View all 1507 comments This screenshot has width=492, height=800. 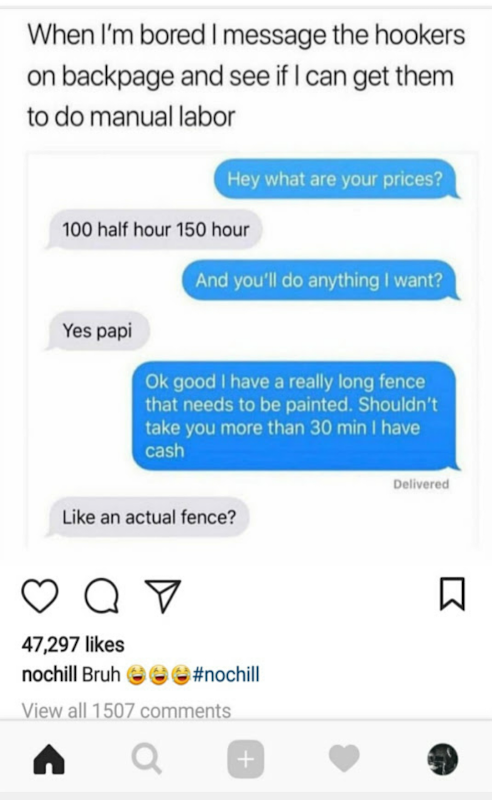coord(126,711)
